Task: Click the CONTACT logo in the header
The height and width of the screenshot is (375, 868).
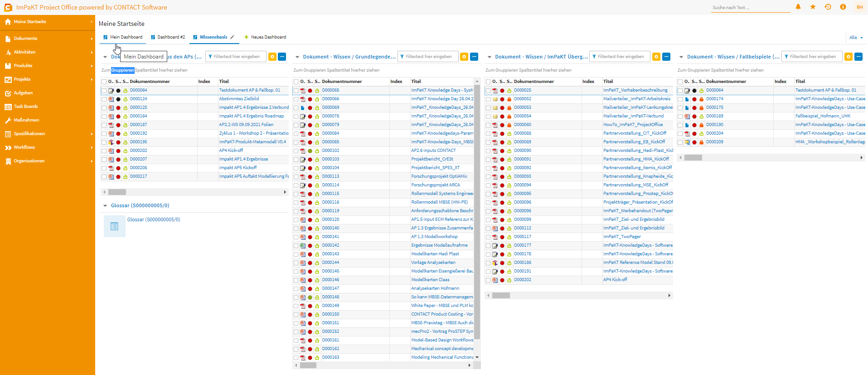Action: [8, 7]
